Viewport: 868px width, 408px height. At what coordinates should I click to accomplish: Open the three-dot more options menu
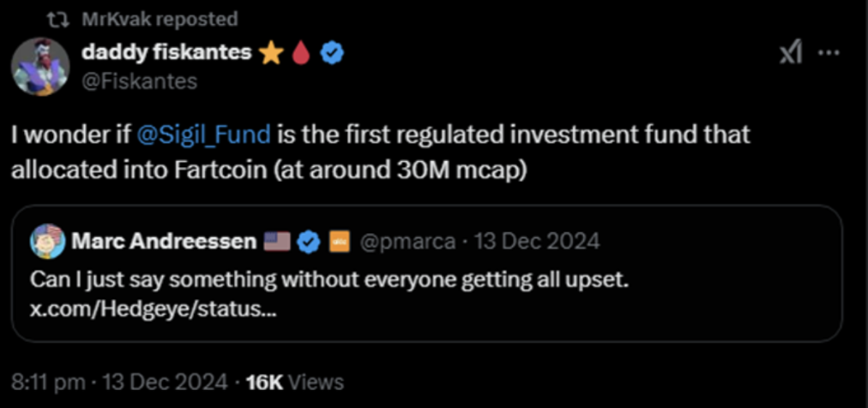[829, 54]
